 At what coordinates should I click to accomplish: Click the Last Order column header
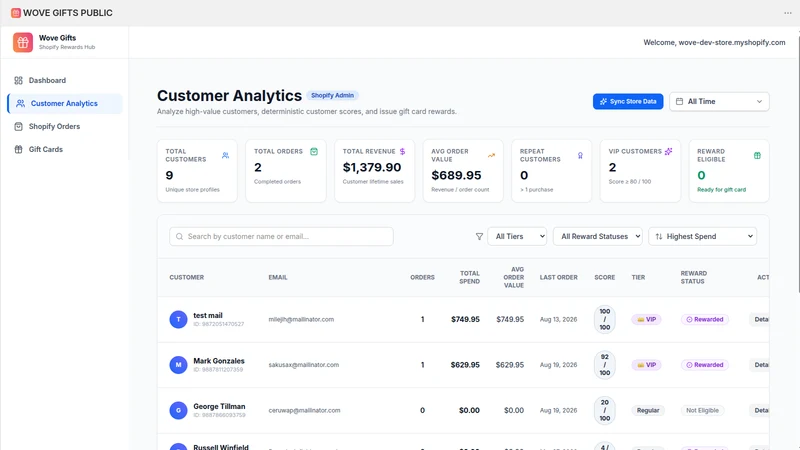pos(559,278)
